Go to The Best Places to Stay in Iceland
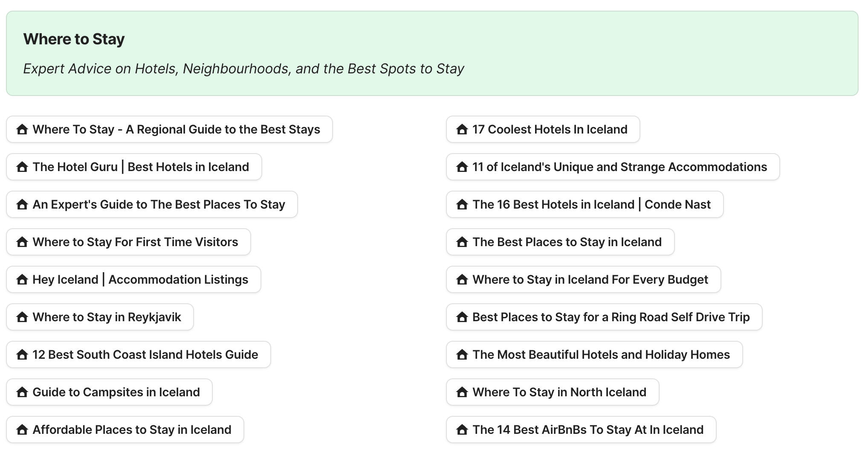 pyautogui.click(x=567, y=242)
